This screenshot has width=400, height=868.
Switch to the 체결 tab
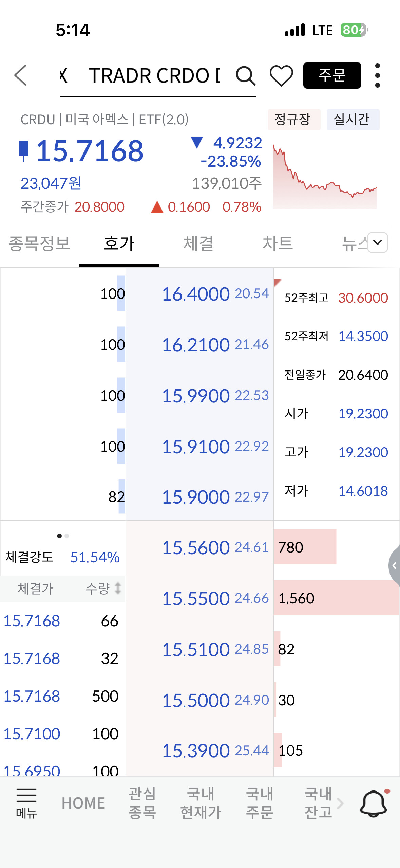coord(198,243)
